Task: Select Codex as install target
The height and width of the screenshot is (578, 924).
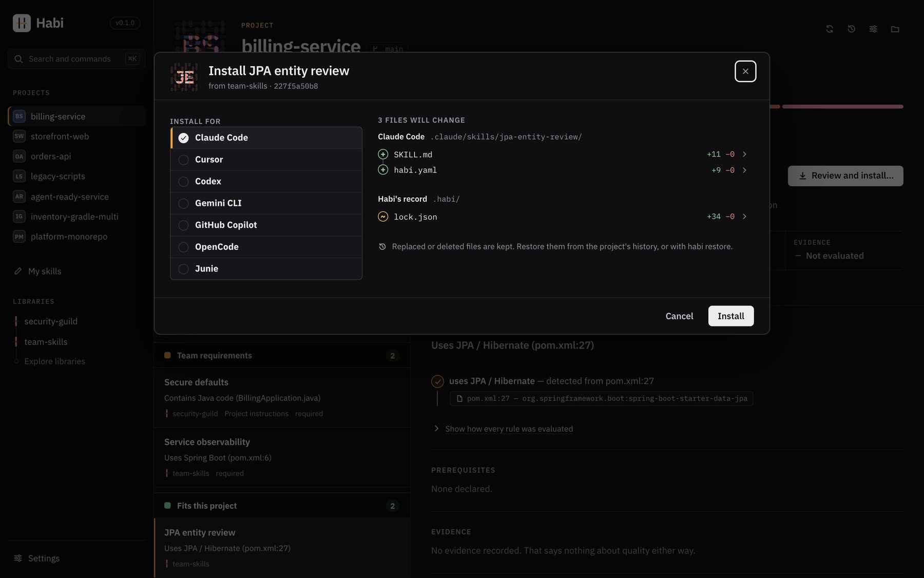Action: [x=266, y=181]
